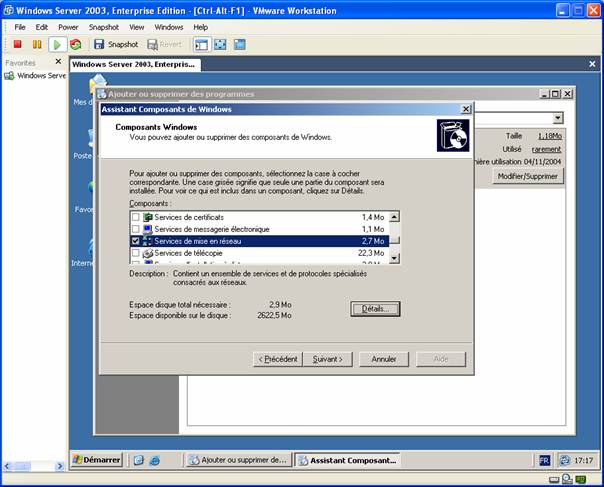This screenshot has width=604, height=487.
Task: Open the Edit menu
Action: 42,27
